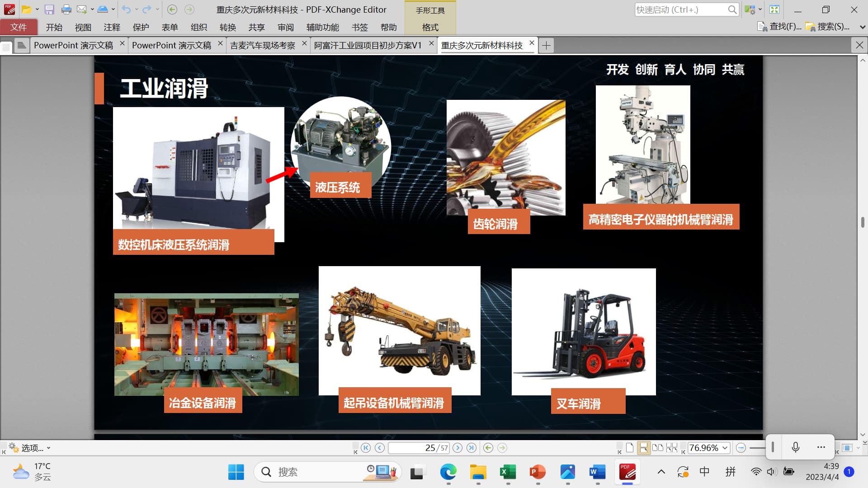
Task: Enable single page layout view
Action: pos(630,448)
